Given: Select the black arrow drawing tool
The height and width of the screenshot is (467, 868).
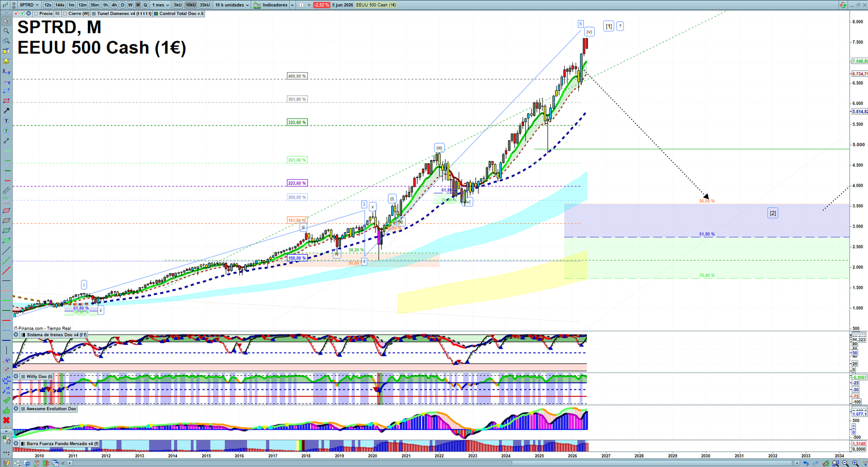Looking at the screenshot, I should [x=7, y=111].
